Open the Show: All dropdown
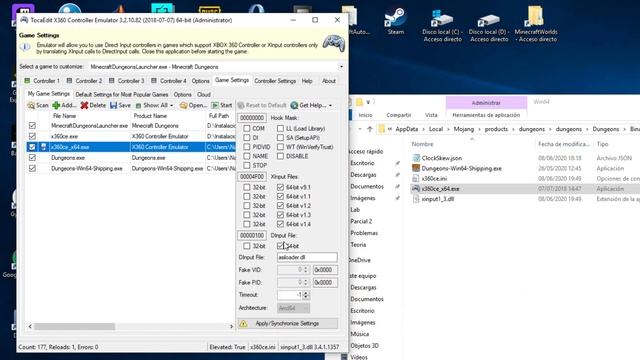The image size is (640, 360). (x=171, y=105)
